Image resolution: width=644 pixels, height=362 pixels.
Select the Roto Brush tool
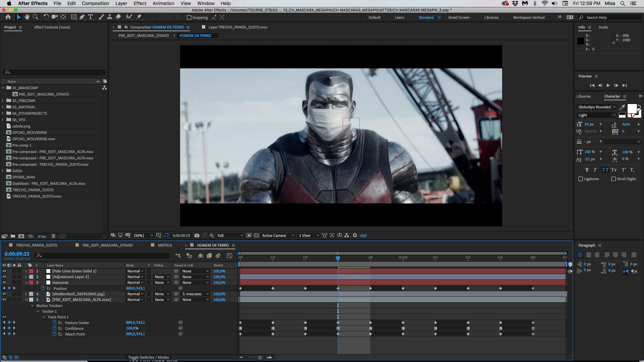click(129, 17)
